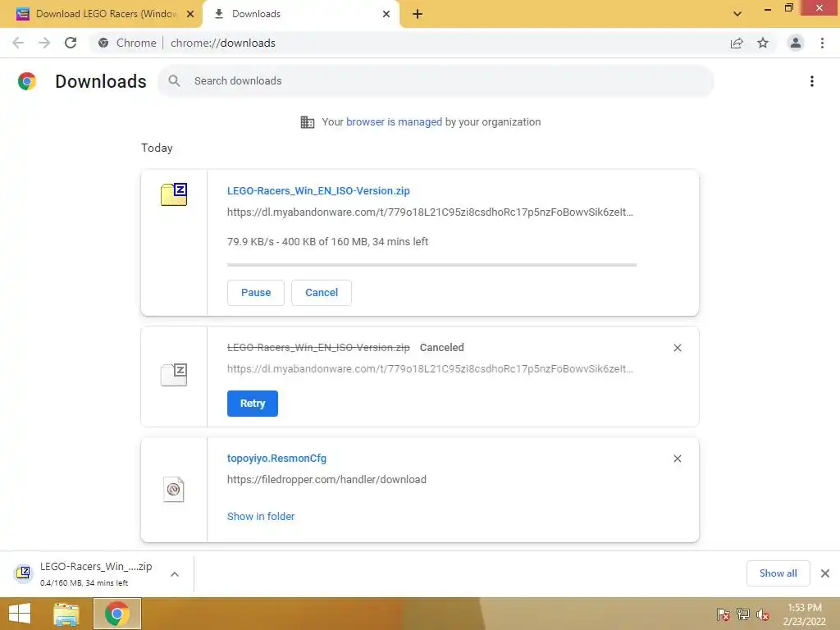Remove the canceled LEGO-Racers entry from the list
This screenshot has width=840, height=630.
tap(678, 348)
